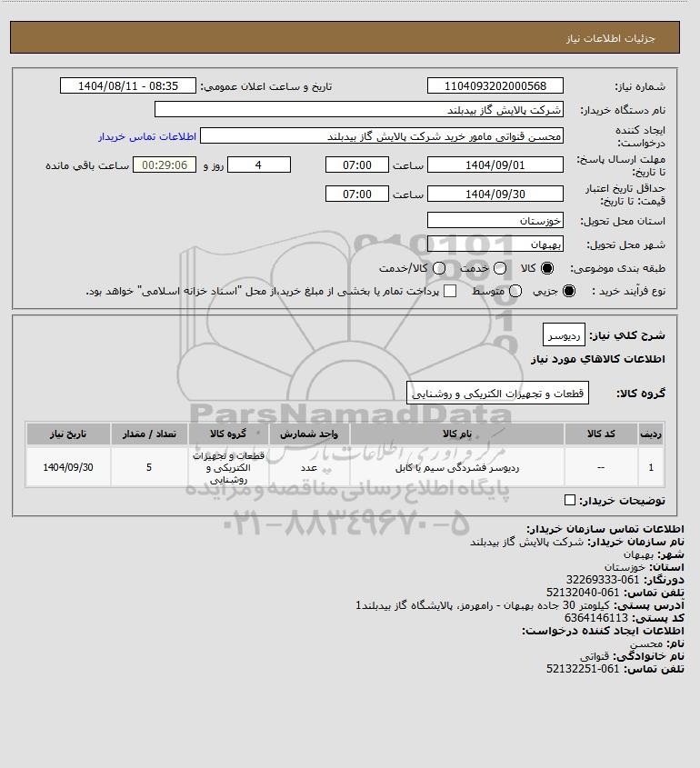Click the ردیوسر general description box
Screen dimensions: 700x768
564,334
